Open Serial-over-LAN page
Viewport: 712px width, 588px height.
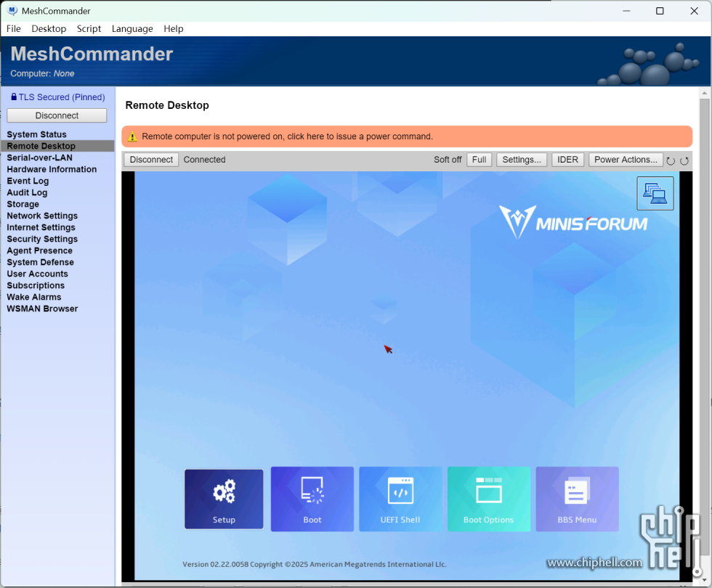(x=39, y=158)
